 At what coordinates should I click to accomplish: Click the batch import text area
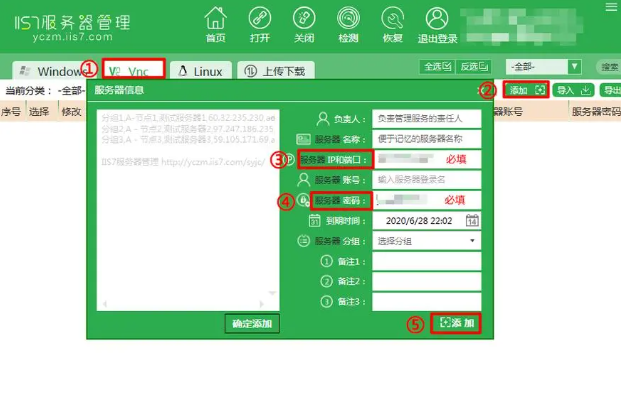click(x=188, y=210)
